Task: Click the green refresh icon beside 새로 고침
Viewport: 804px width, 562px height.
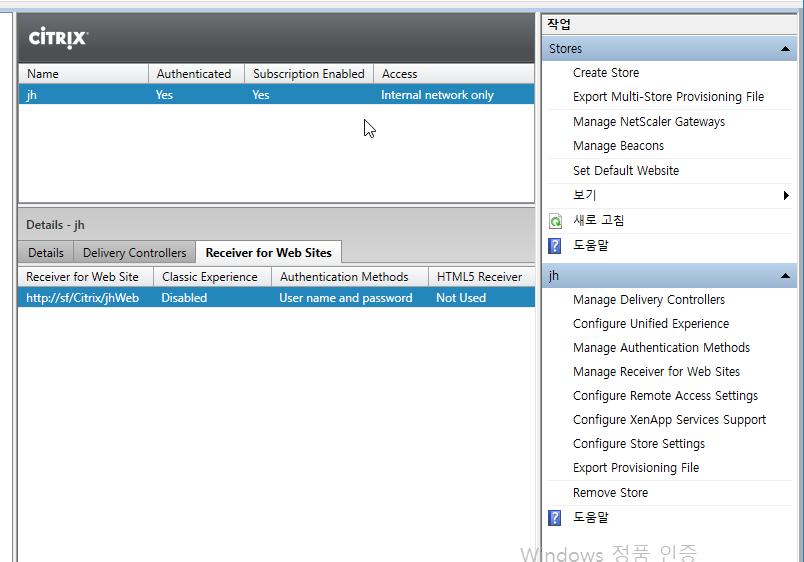Action: pyautogui.click(x=555, y=222)
